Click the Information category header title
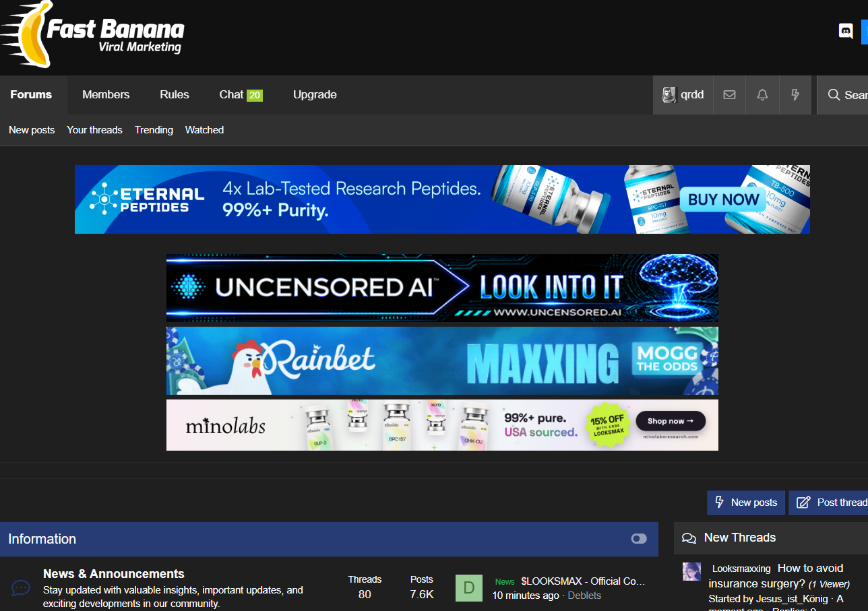This screenshot has width=868, height=611. (42, 539)
